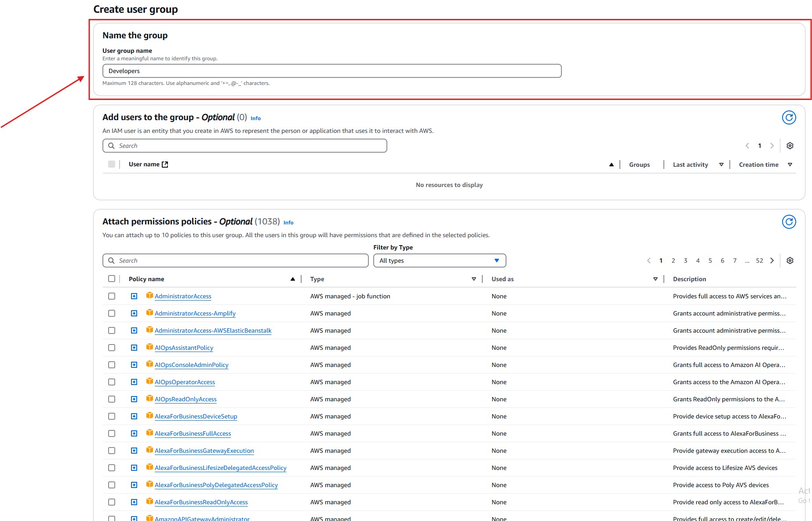The width and height of the screenshot is (812, 521).
Task: Refresh the permissions policies list
Action: [789, 222]
